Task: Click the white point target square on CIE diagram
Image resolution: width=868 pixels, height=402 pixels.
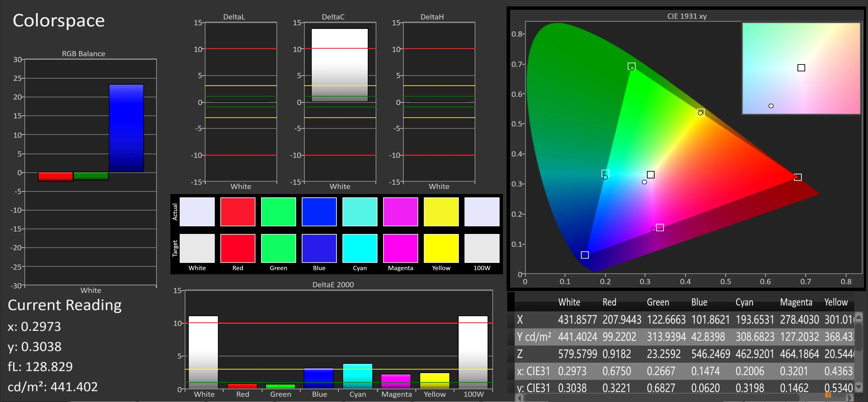Action: click(x=651, y=174)
